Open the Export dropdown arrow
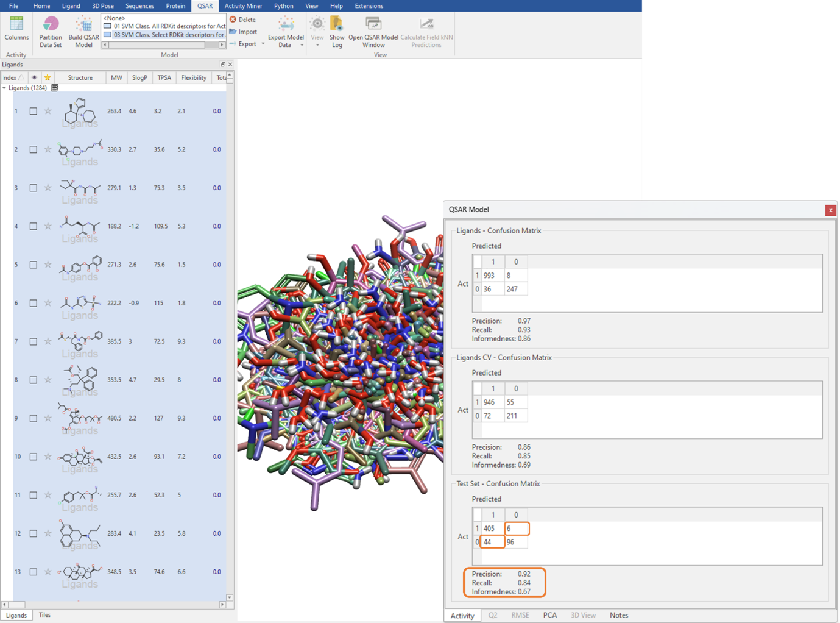Viewport: 840px width, 623px height. pyautogui.click(x=263, y=44)
